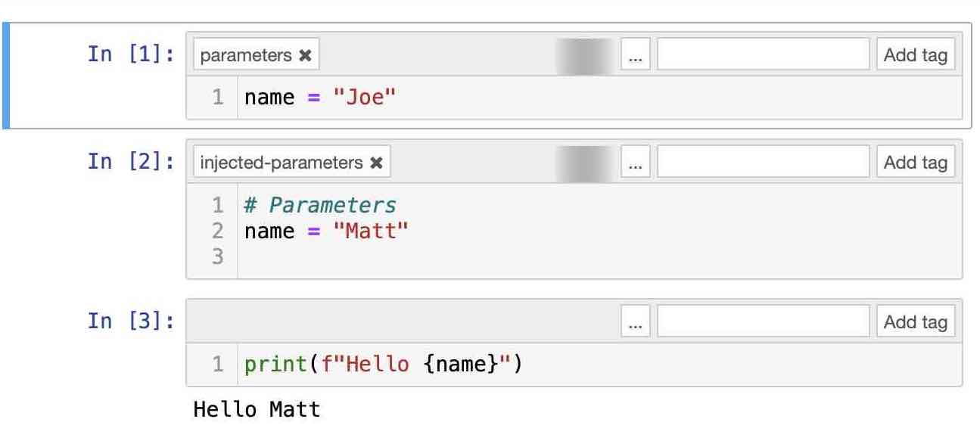The image size is (980, 444).
Task: Click the # Parameters comment line
Action: click(320, 205)
